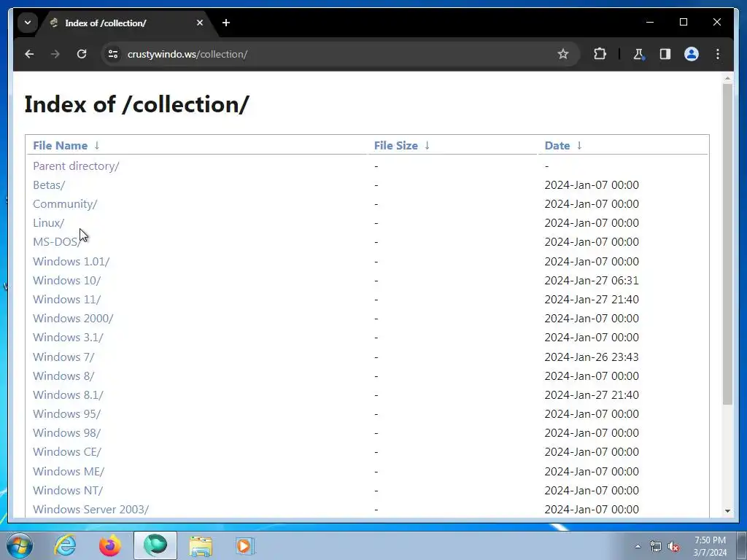Image resolution: width=747 pixels, height=560 pixels.
Task: Open the MS-DOS folder
Action: point(56,242)
